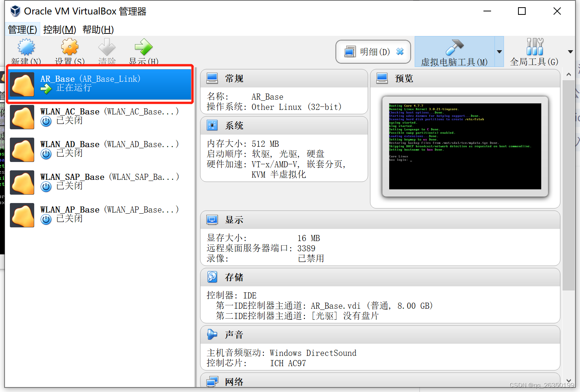The height and width of the screenshot is (392, 580).
Task: Open the 控制(M) menu
Action: click(60, 29)
